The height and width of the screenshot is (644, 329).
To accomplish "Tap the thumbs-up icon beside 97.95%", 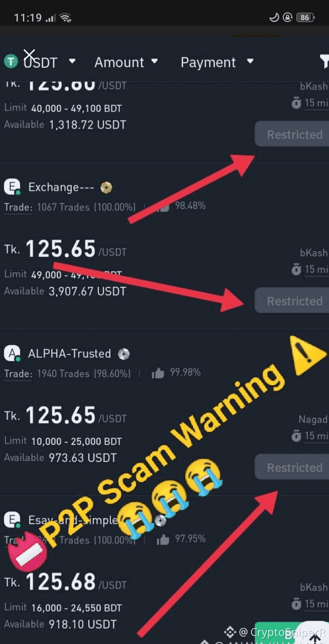I will 163,540.
